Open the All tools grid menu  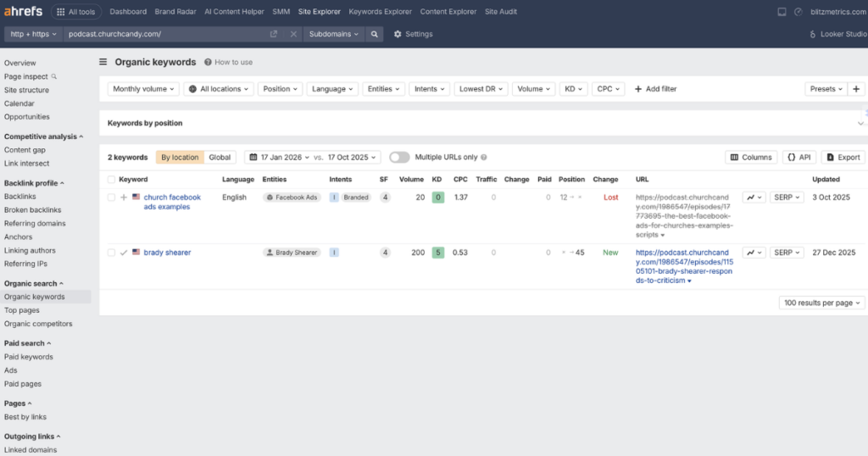[75, 12]
